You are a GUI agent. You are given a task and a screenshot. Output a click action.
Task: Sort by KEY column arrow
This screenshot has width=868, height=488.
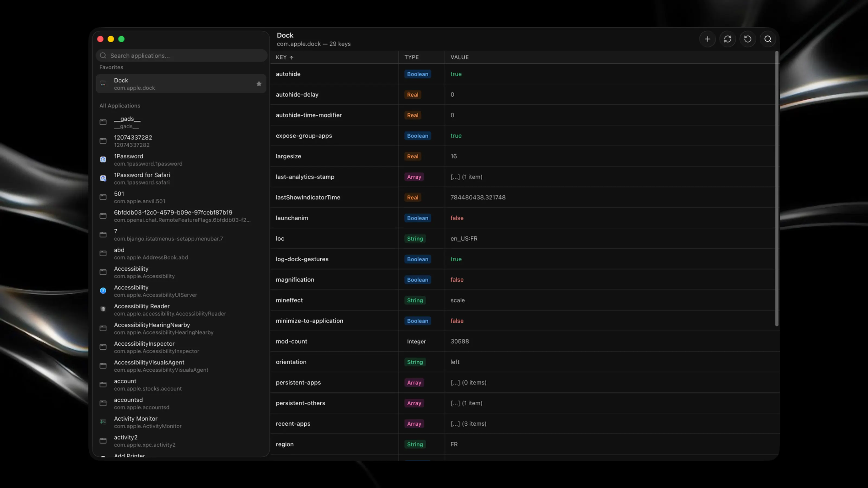tap(292, 57)
